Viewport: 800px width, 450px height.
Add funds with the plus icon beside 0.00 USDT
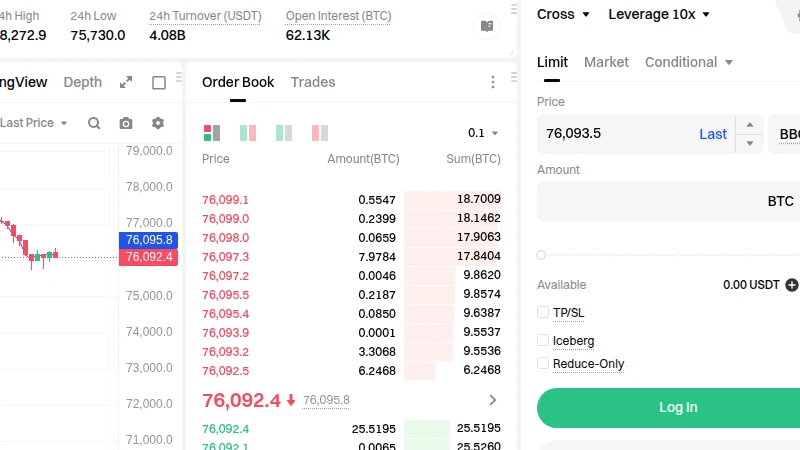coord(792,285)
